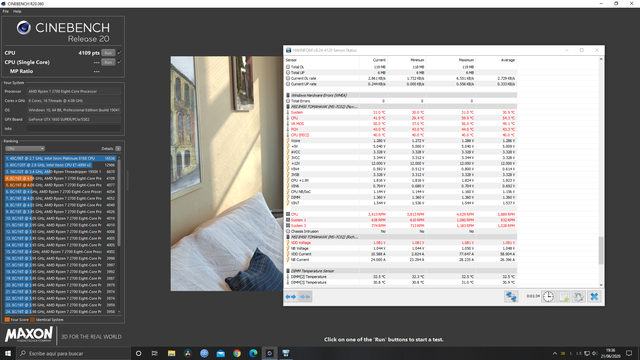Select the Current DL rate row
The height and width of the screenshot is (360, 640).
(x=401, y=78)
